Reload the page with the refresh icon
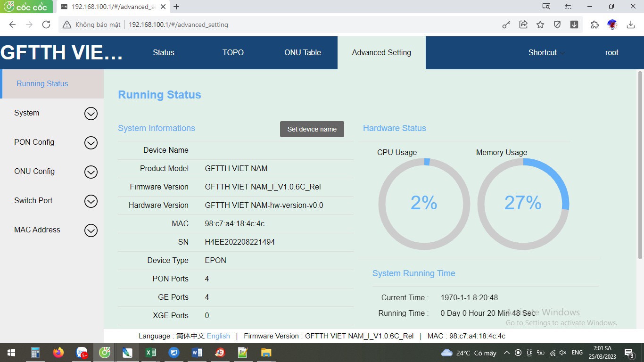Viewport: 644px width, 362px height. point(46,25)
